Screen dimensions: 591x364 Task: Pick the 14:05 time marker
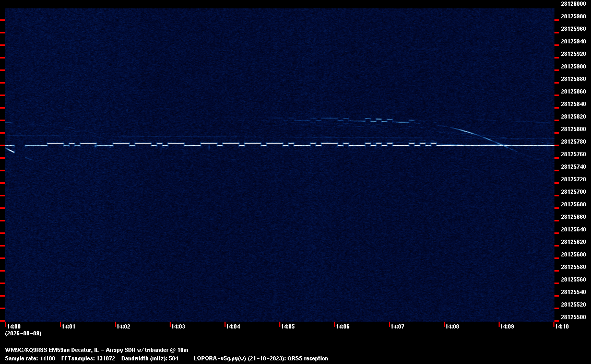pyautogui.click(x=288, y=326)
